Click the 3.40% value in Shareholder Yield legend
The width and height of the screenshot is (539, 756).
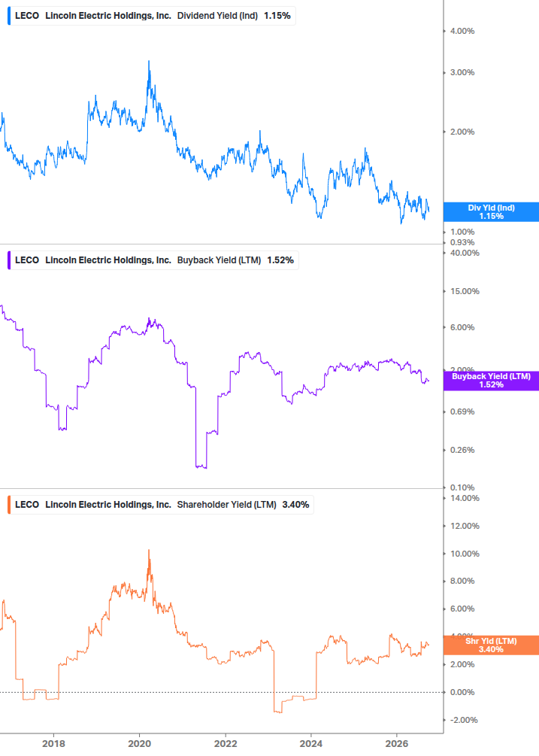point(295,505)
